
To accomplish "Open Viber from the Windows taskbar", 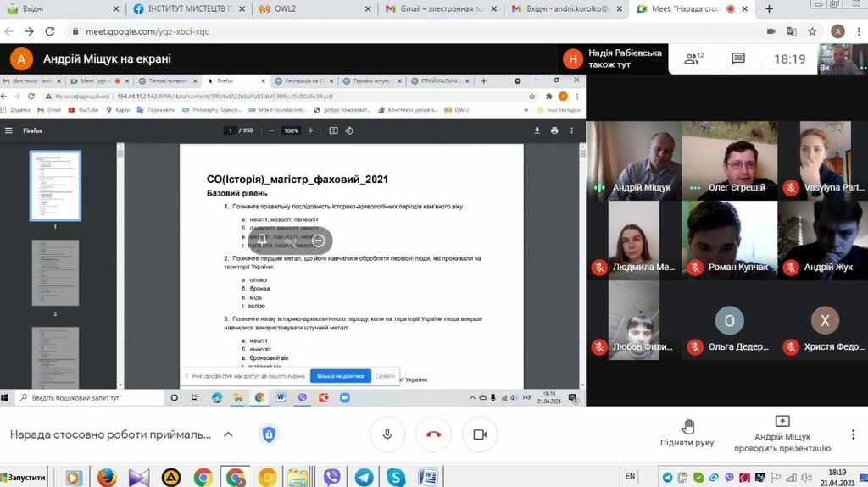I will click(331, 477).
